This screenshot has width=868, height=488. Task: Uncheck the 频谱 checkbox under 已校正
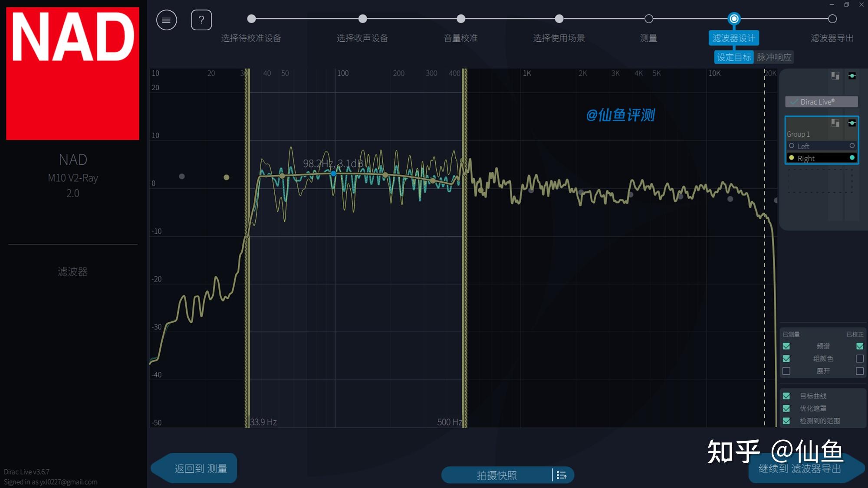coord(859,346)
